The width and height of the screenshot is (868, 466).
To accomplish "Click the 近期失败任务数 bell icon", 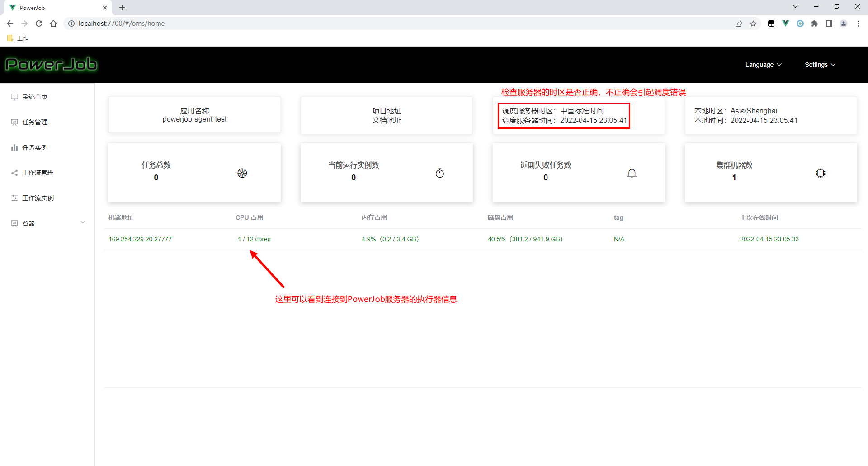I will (x=632, y=173).
